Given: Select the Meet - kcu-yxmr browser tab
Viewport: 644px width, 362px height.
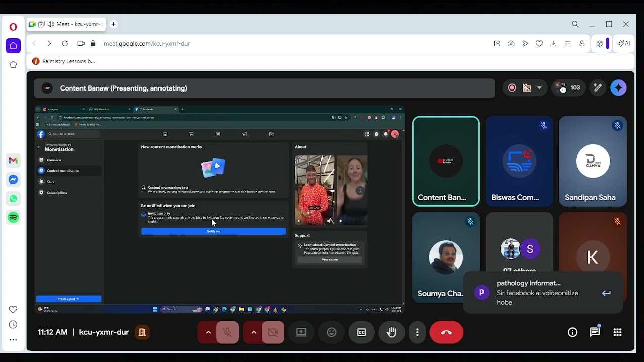Looking at the screenshot, I should click(x=66, y=24).
